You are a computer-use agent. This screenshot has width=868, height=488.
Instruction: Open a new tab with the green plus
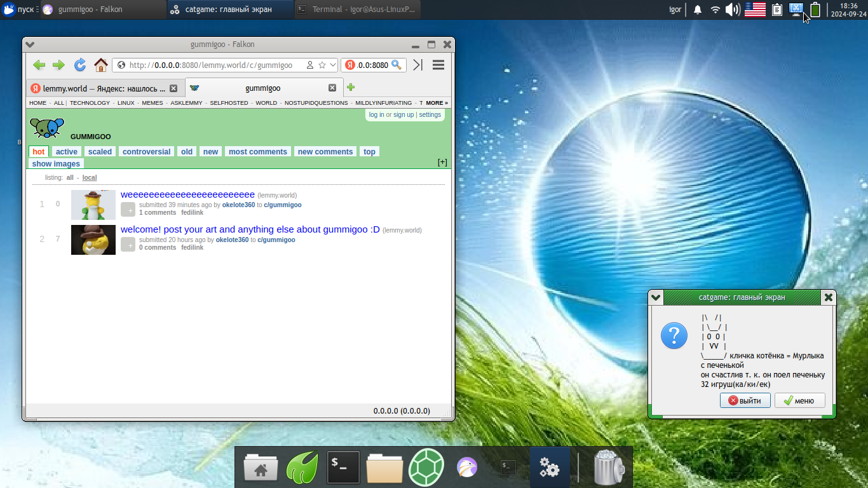pos(351,88)
